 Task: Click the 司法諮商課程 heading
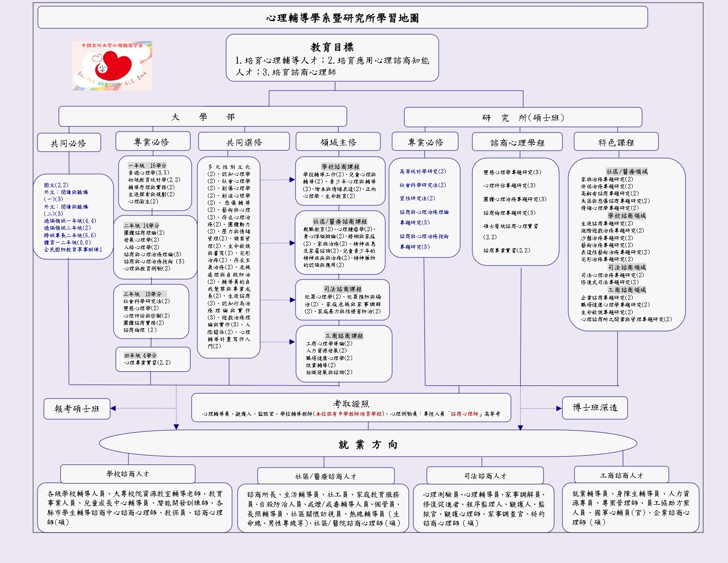click(343, 289)
